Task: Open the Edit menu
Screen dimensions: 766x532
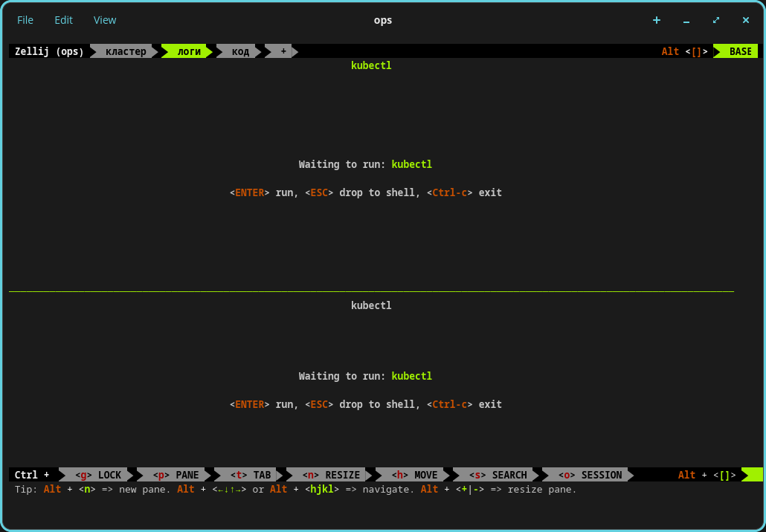Action: (x=63, y=20)
